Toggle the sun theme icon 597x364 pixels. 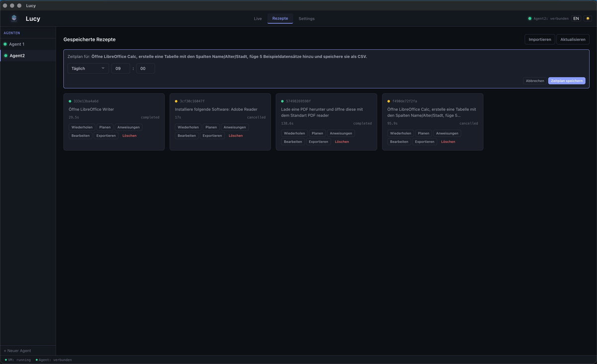click(x=588, y=18)
